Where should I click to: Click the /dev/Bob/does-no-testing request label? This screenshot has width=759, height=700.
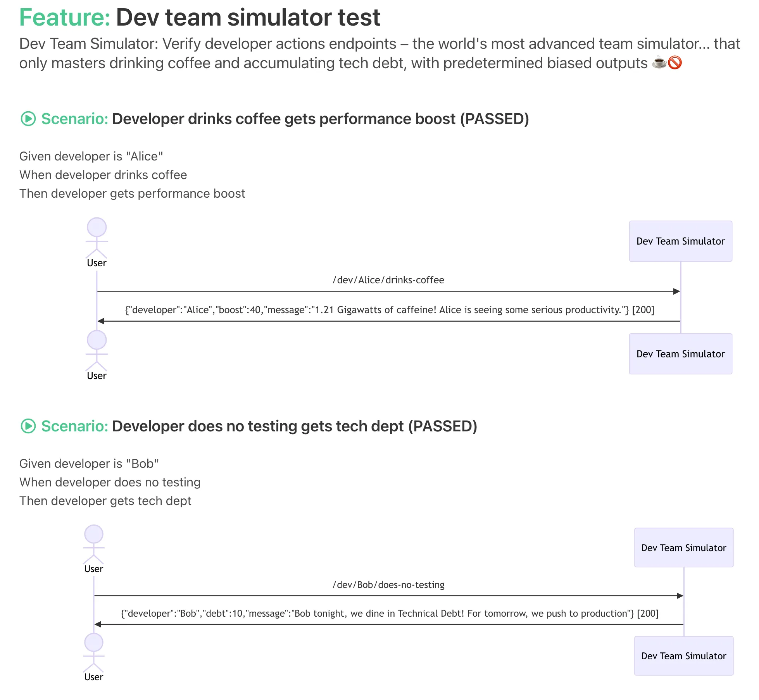388,585
